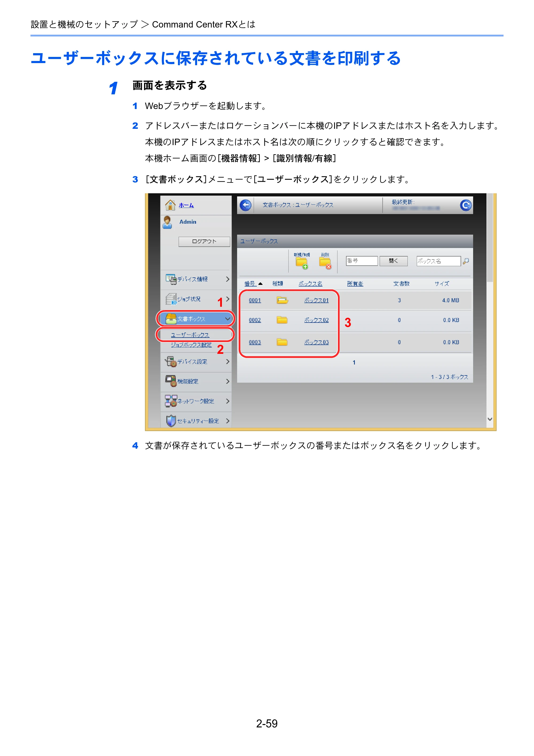The height and width of the screenshot is (756, 534).
Task: Click the デバイス設定 device settings icon
Action: 171,362
